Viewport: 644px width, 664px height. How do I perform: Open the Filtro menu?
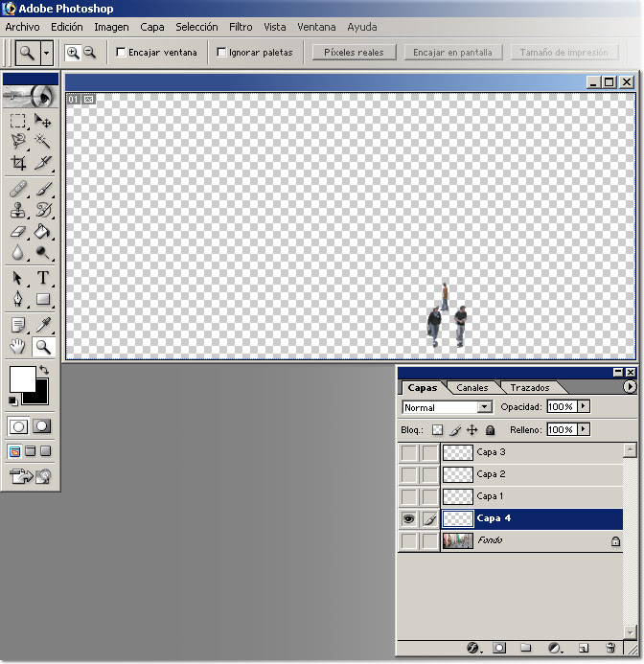241,27
